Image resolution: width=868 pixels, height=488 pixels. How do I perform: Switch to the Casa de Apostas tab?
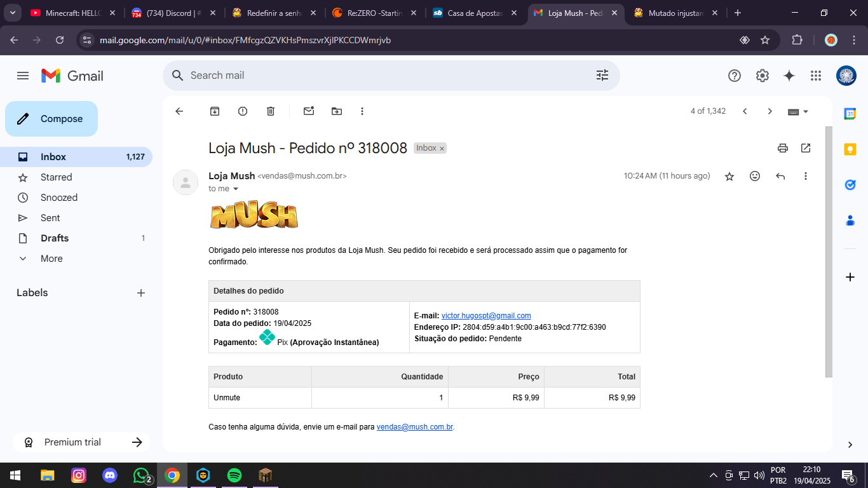click(x=475, y=13)
